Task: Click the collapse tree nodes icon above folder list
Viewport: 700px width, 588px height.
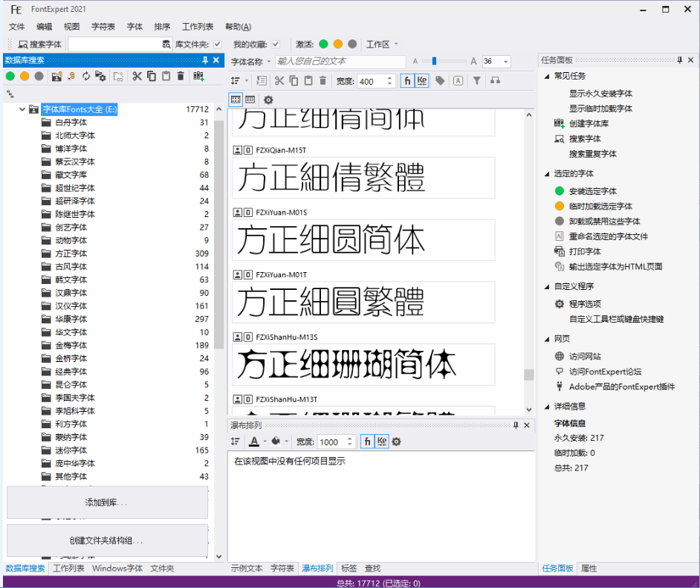Action: [10, 94]
